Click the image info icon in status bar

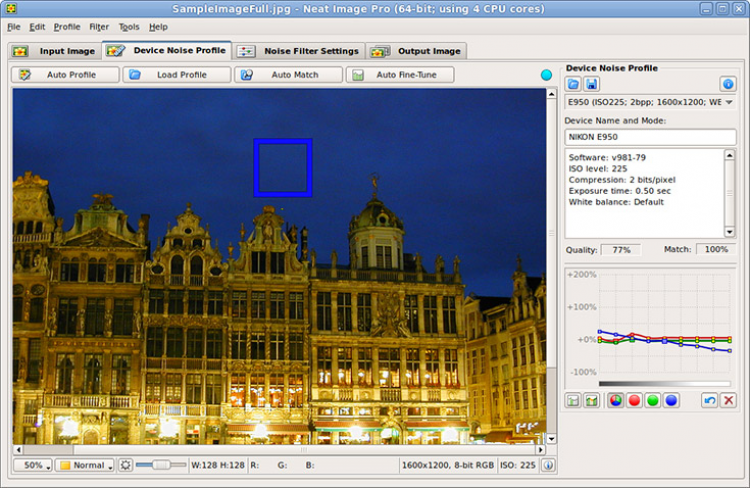549,465
